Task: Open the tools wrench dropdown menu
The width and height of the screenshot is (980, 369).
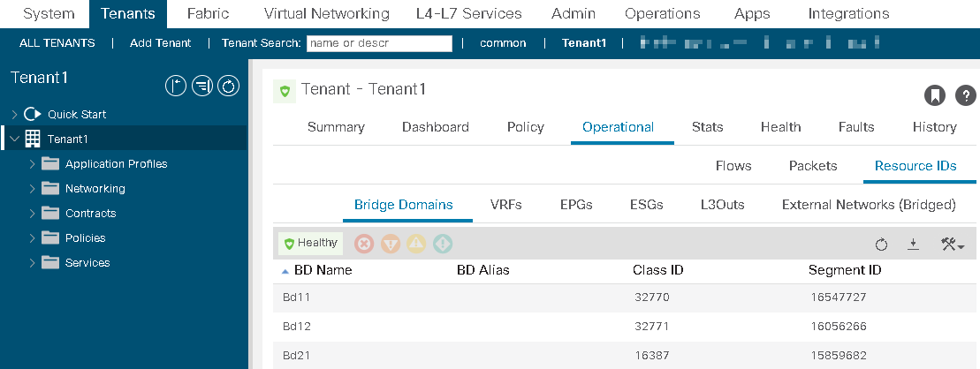Action: 953,245
